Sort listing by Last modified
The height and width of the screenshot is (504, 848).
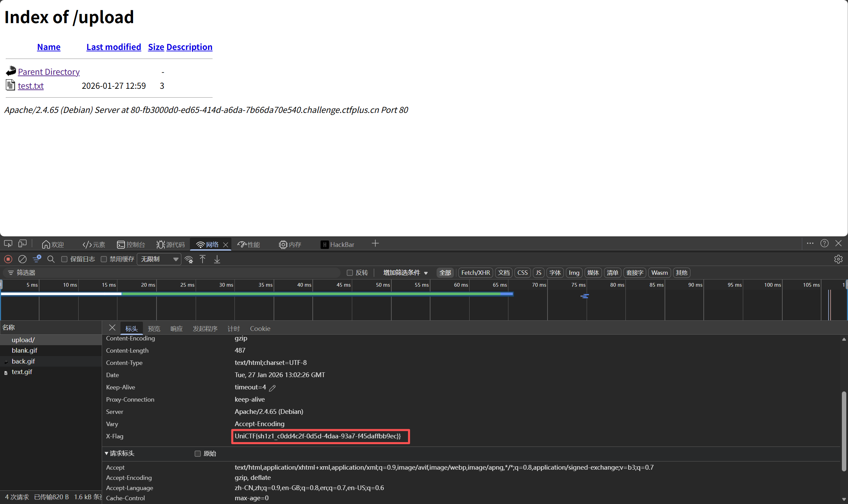114,47
